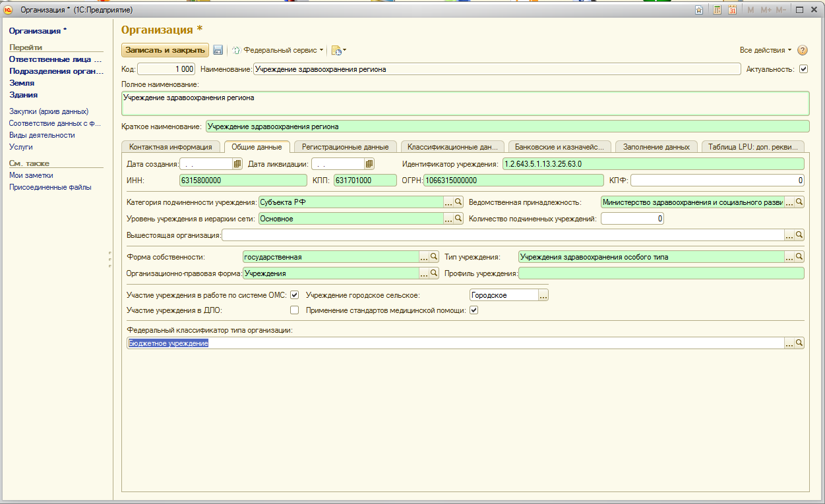The image size is (825, 504).
Task: Open date picker for Дата создания
Action: 237,163
